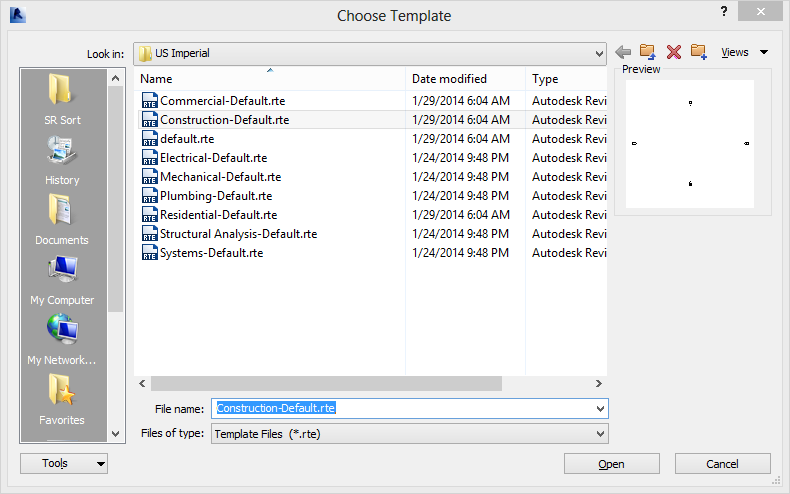
Task: Create a new folder with toolbar icon
Action: coord(699,51)
